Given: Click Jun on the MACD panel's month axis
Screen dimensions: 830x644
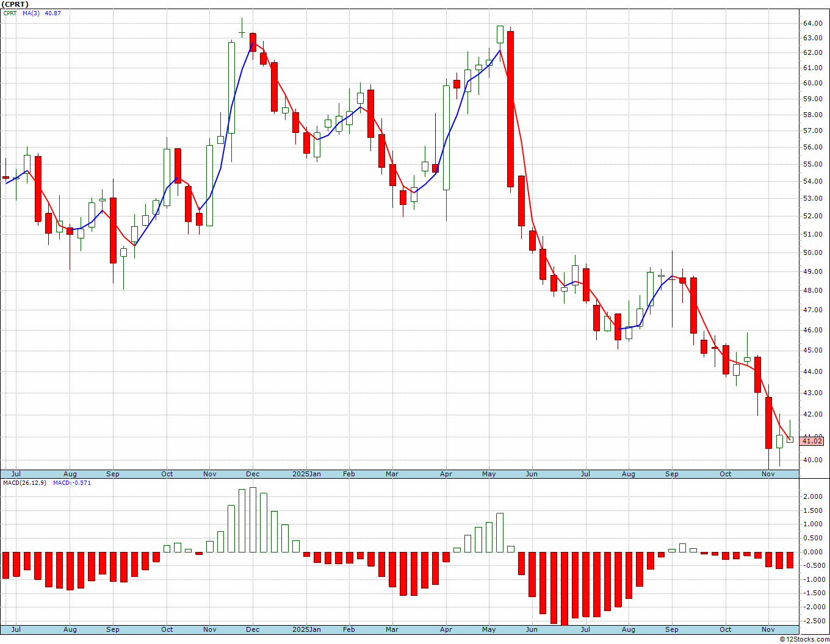Looking at the screenshot, I should (532, 629).
